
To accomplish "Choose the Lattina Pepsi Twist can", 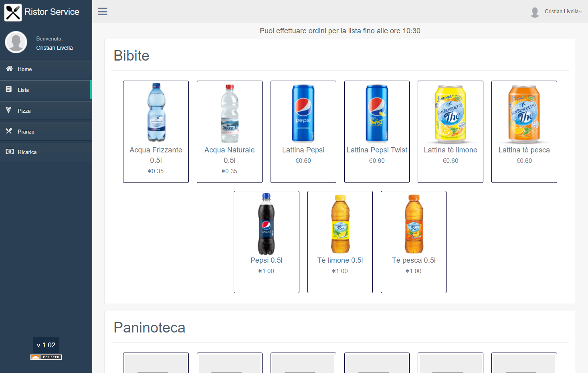I will 377,131.
